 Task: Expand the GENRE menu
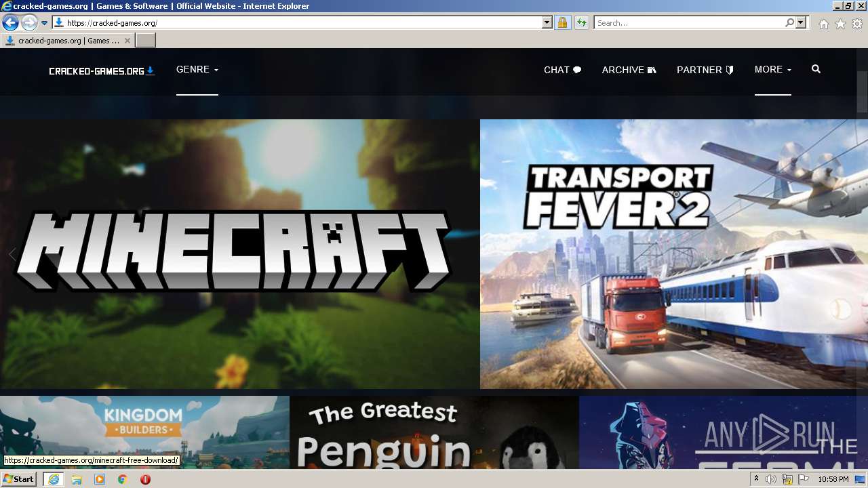pos(197,70)
